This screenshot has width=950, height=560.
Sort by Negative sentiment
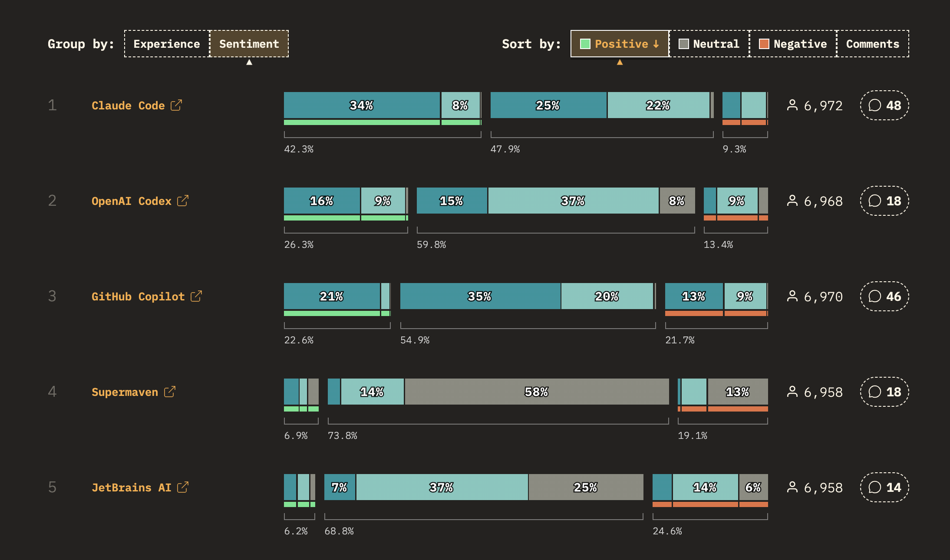(x=793, y=44)
